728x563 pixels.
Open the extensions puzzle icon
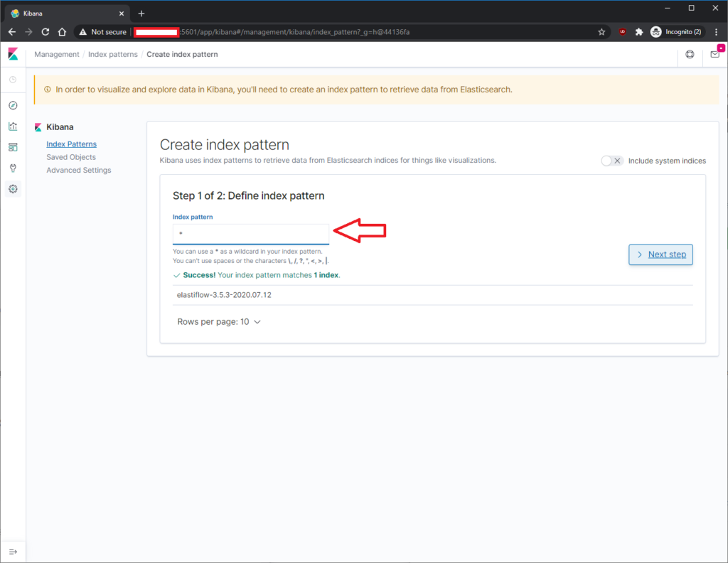(x=639, y=32)
